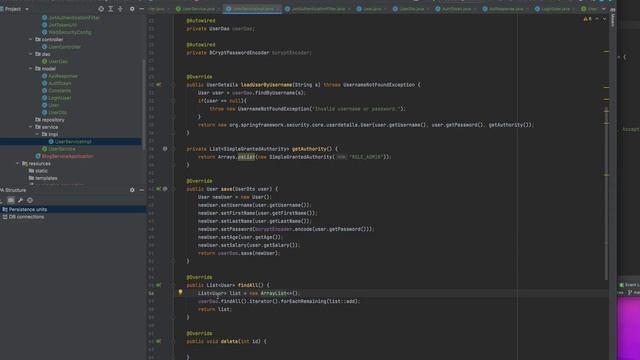Switch to UserDto.java editor tab
This screenshot has width=640, height=360.
[x=411, y=9]
